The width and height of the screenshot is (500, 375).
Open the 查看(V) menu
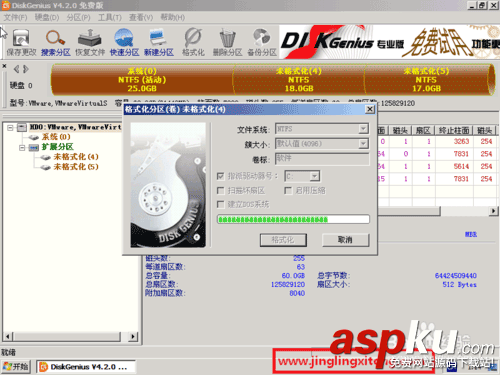tap(141, 17)
